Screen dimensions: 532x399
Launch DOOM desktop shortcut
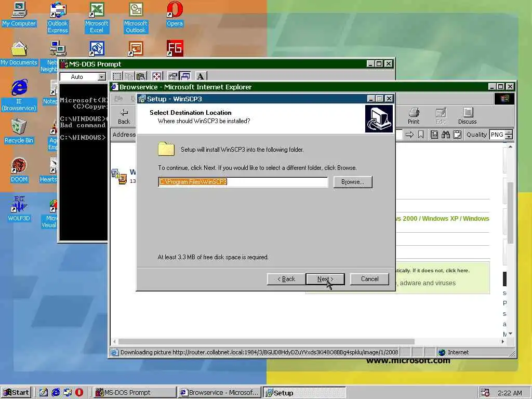[19, 170]
